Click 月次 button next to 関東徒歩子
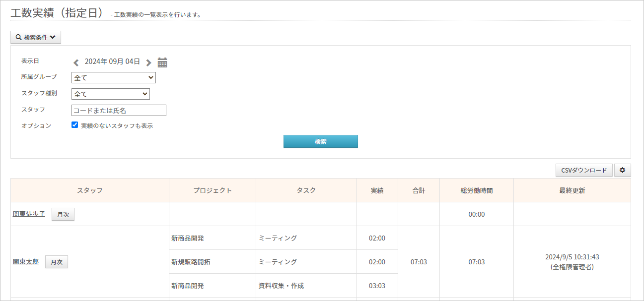 pyautogui.click(x=63, y=214)
